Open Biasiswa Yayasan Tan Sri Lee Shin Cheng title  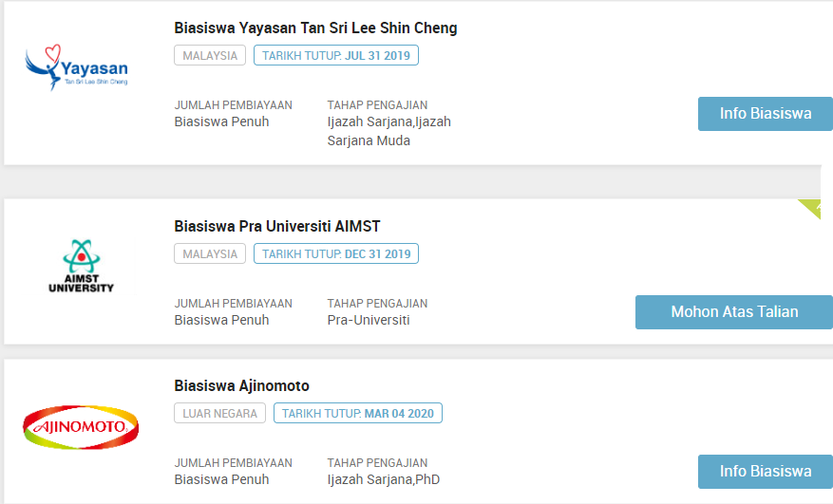click(x=315, y=28)
